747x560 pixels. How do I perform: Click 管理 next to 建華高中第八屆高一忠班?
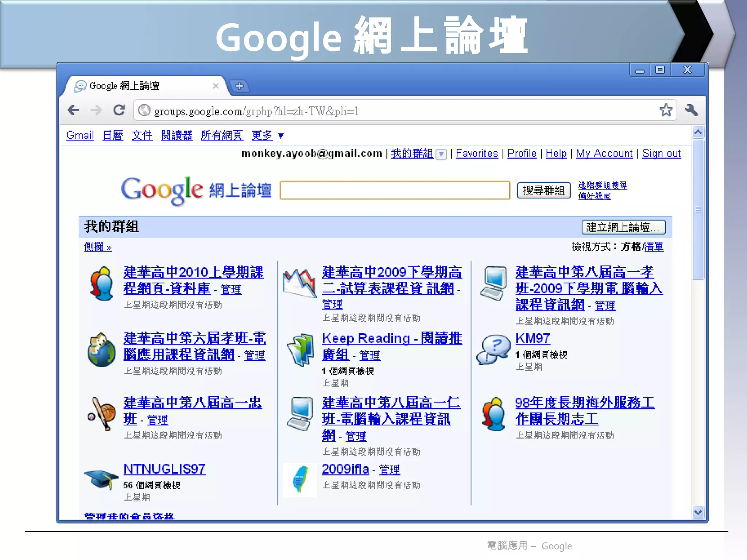[x=158, y=420]
